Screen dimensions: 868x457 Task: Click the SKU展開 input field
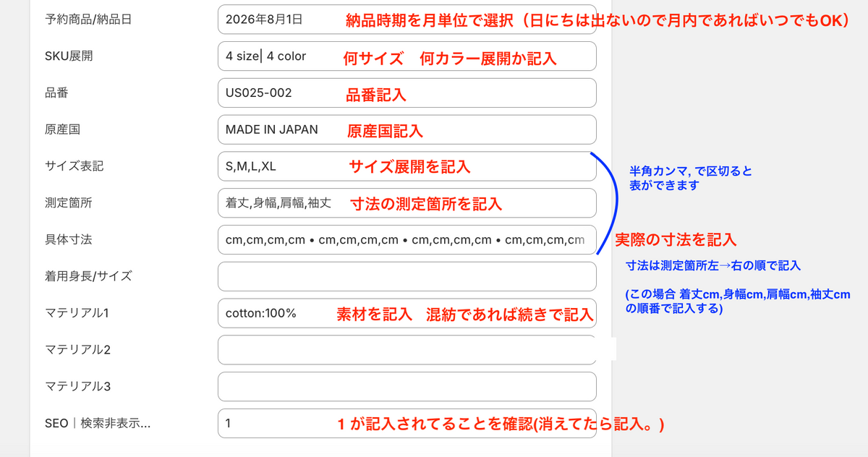407,56
